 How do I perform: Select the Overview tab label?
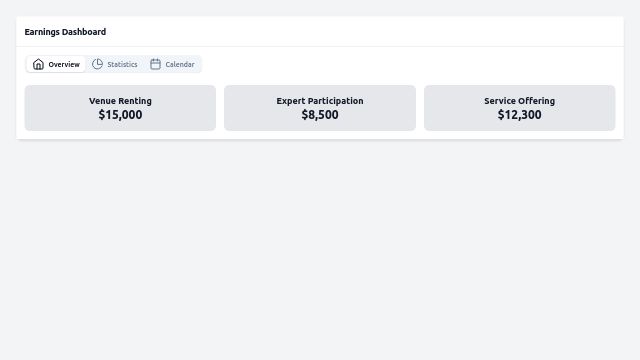64,64
